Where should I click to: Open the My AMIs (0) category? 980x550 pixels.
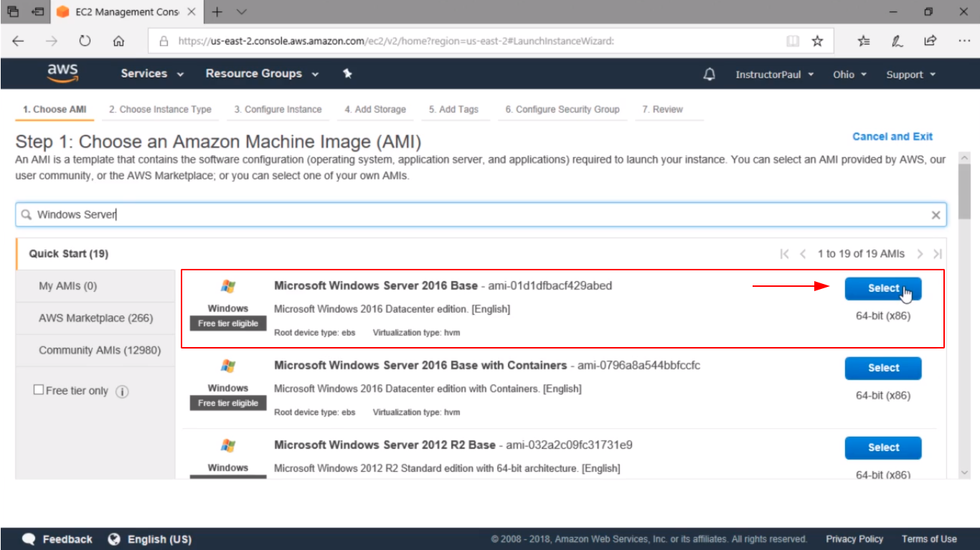coord(95,286)
